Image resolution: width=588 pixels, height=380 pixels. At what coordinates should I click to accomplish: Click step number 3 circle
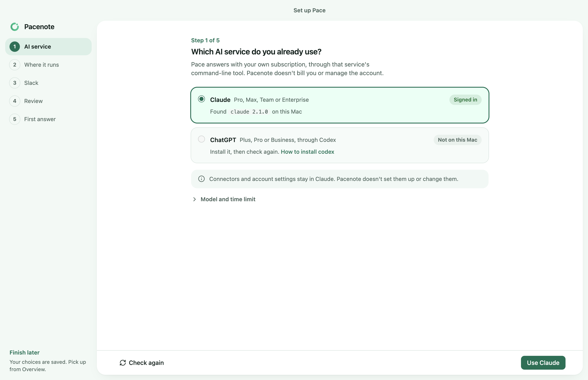14,83
